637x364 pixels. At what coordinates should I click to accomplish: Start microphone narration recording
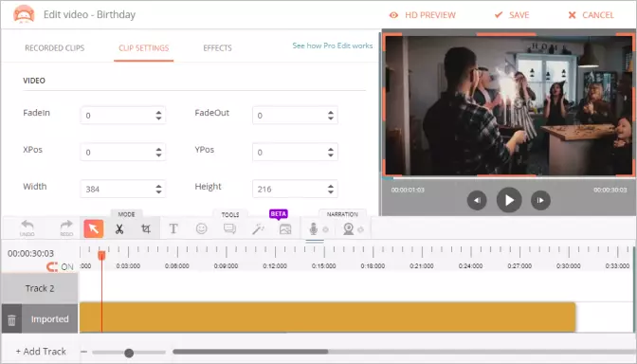pyautogui.click(x=313, y=229)
